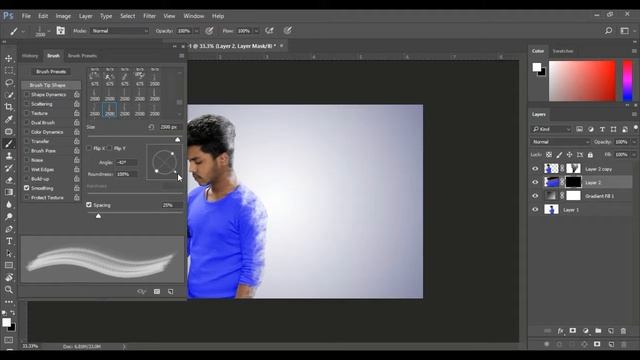Enable the Dual Brush checkbox
This screenshot has height=360, width=640.
27,122
